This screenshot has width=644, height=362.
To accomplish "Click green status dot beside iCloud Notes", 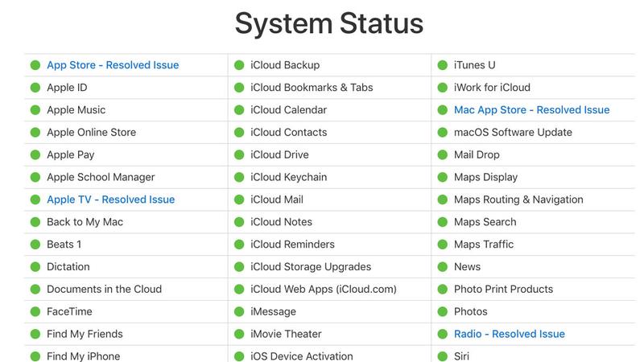I will coord(239,222).
